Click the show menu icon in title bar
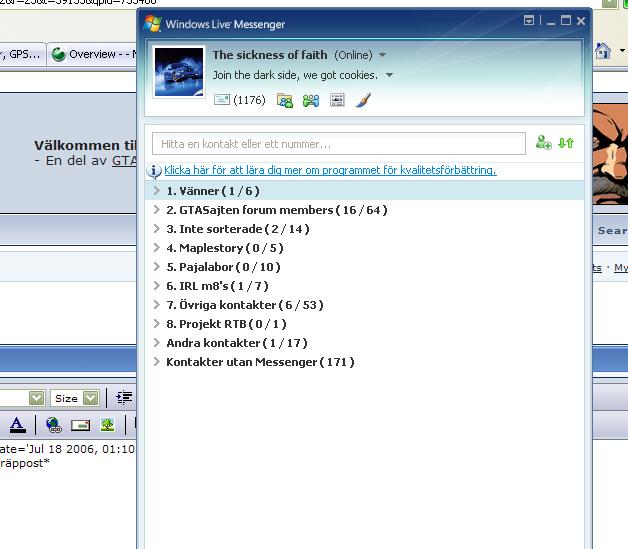This screenshot has width=628, height=549. point(529,20)
